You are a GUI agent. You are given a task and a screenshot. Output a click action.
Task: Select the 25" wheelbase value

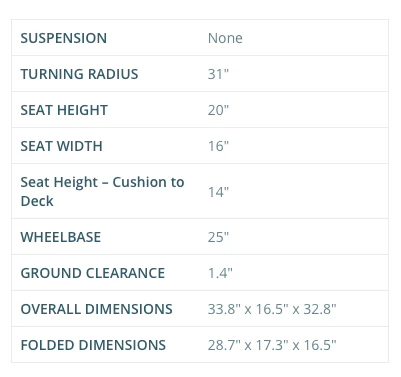pyautogui.click(x=218, y=237)
